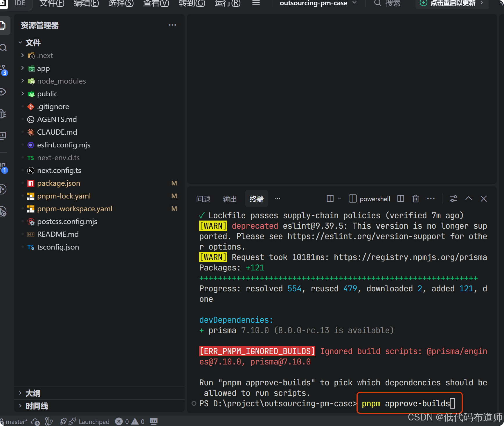Expand the node_modules folder

(62, 81)
